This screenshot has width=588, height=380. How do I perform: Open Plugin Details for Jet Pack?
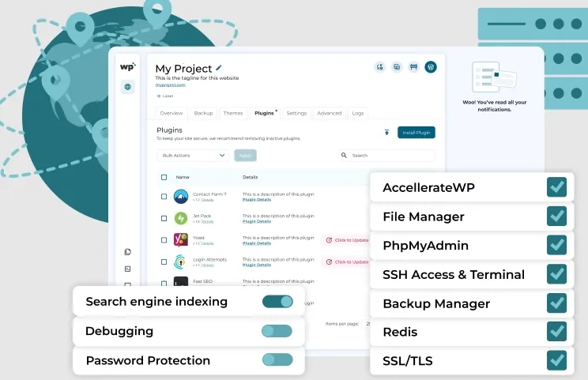257,221
